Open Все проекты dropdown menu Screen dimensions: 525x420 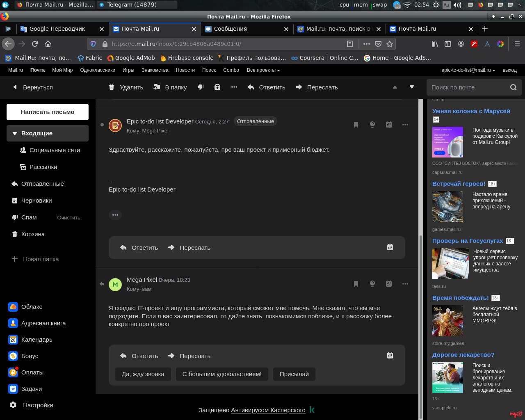click(x=263, y=70)
